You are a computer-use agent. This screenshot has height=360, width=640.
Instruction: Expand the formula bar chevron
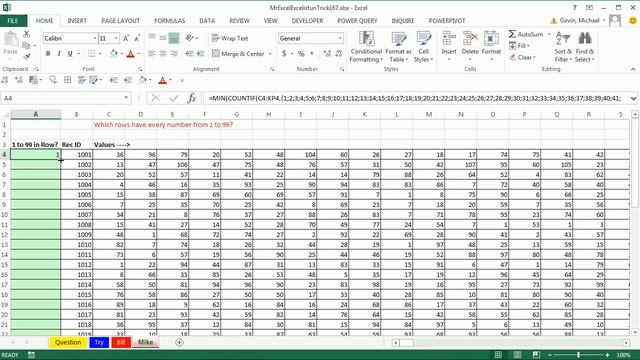(633, 98)
